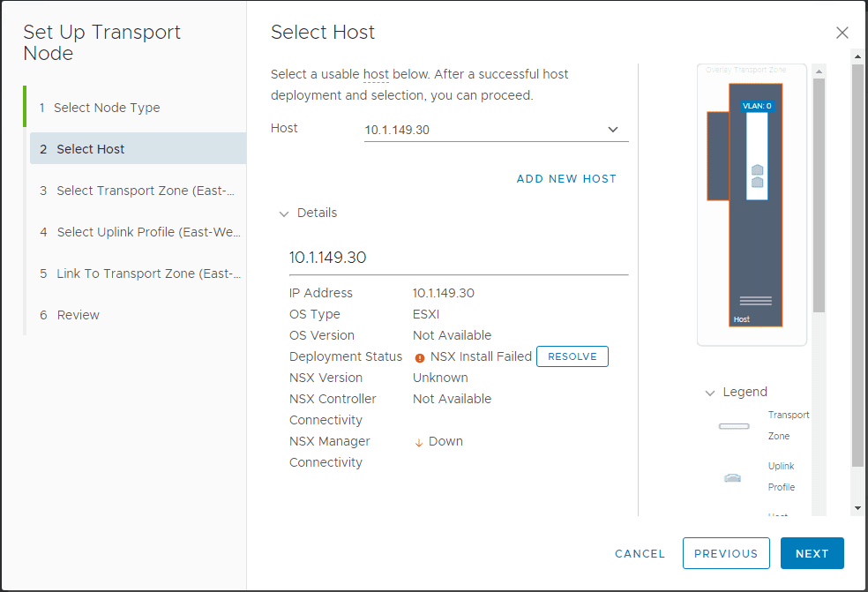Viewport: 868px width, 592px height.
Task: Click the Uplink Profile icon in the Legend
Action: tap(733, 477)
